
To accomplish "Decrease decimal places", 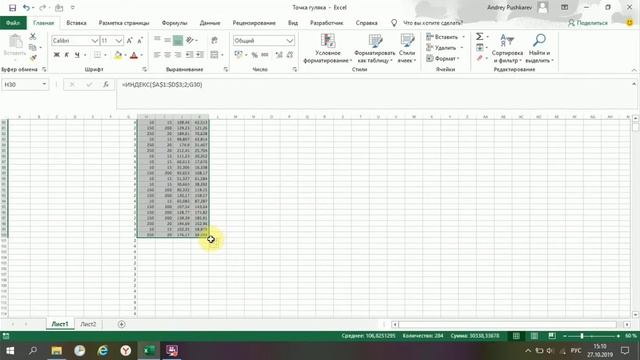I will point(290,55).
